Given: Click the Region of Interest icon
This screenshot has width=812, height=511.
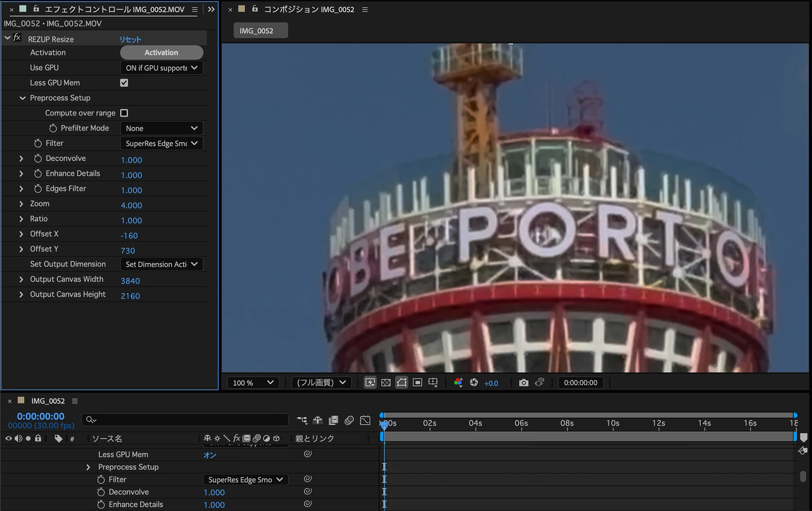Looking at the screenshot, I should point(417,383).
